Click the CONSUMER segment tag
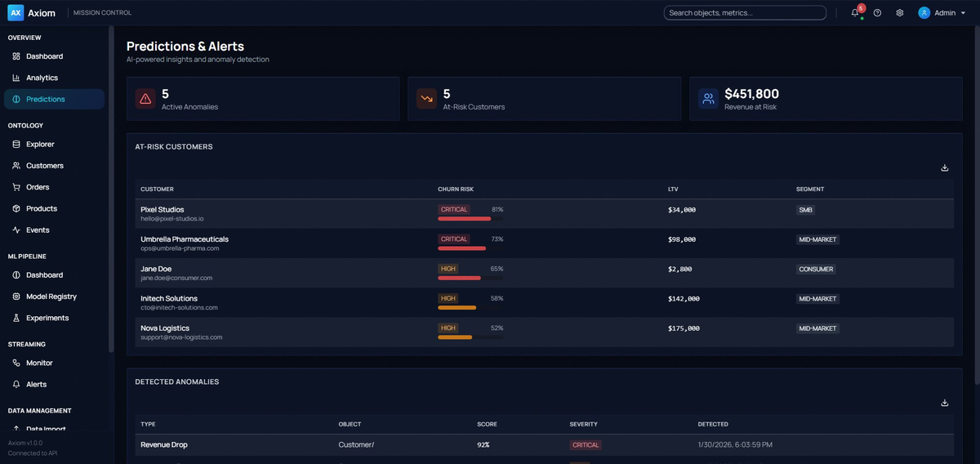This screenshot has width=980, height=464. (817, 269)
